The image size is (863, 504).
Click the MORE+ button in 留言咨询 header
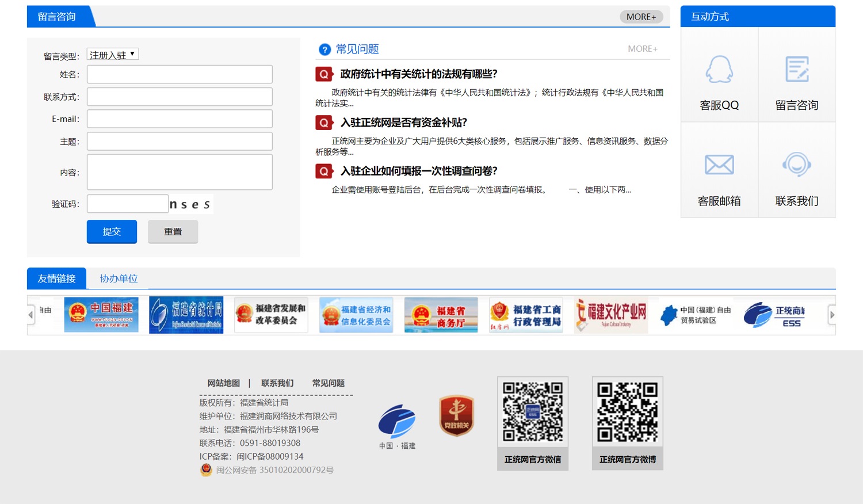(641, 17)
